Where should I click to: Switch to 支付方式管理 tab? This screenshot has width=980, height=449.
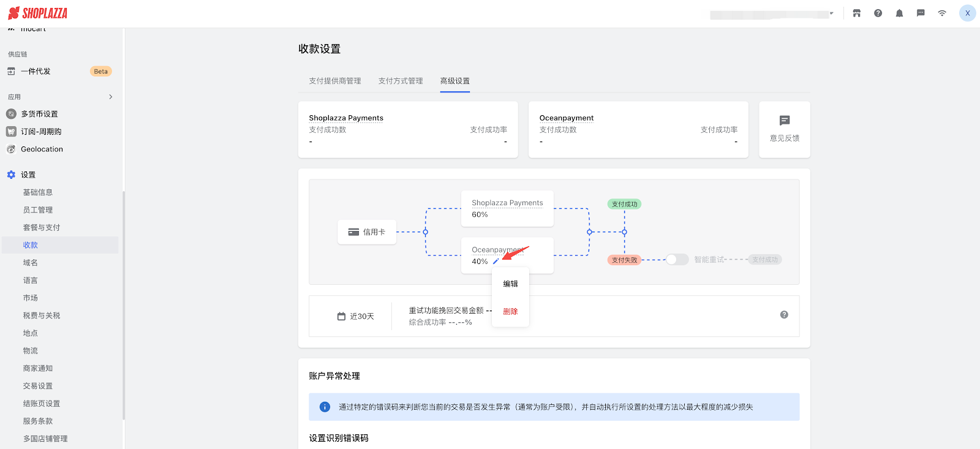(401, 81)
